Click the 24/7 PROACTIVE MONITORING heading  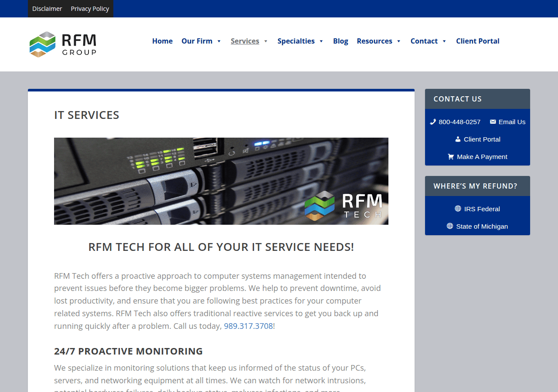129,351
